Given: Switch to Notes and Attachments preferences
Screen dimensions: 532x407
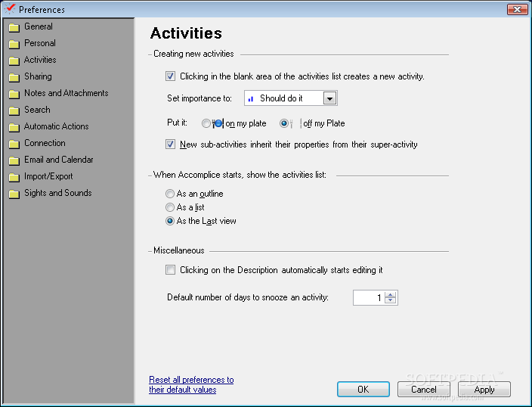Looking at the screenshot, I should [x=66, y=93].
